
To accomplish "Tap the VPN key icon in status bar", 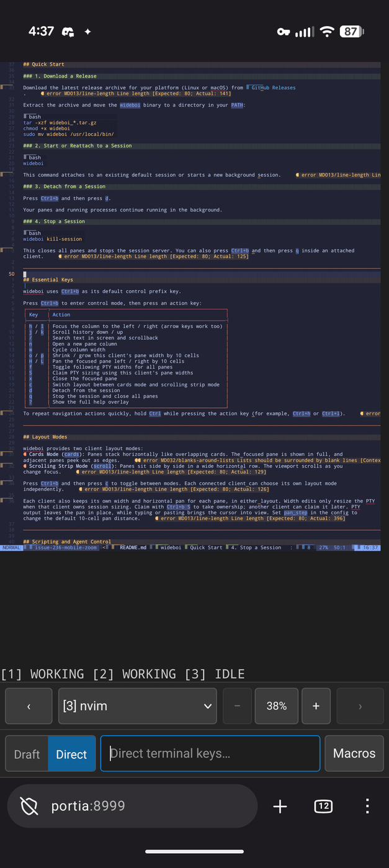I will pos(284,32).
